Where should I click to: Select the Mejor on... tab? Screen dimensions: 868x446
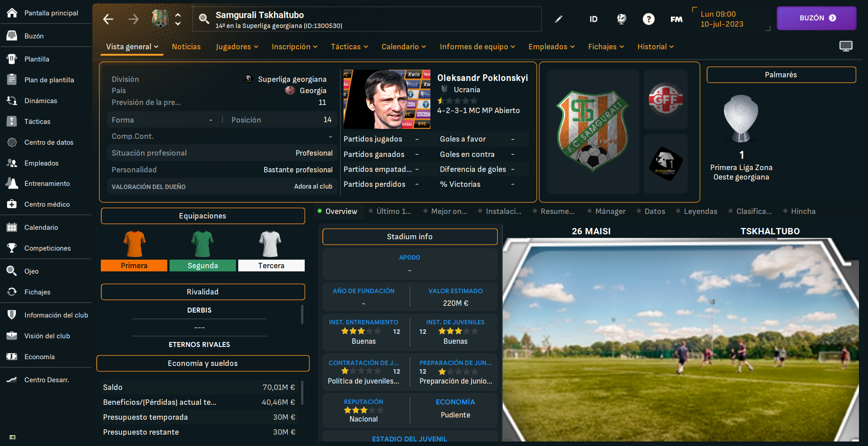[x=445, y=211]
